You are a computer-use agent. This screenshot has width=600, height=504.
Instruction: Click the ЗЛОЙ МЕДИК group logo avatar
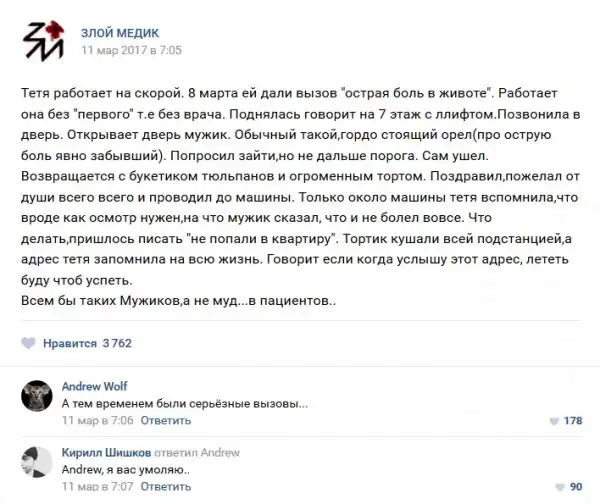coord(41,40)
